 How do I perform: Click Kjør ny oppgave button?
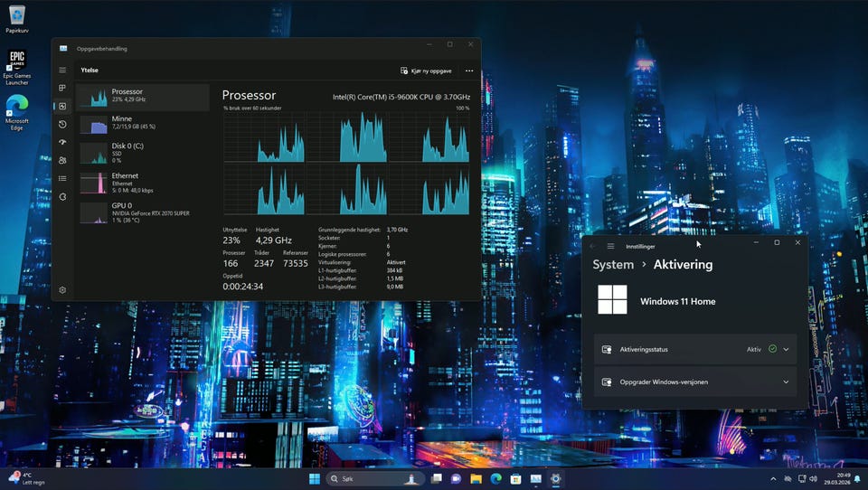[x=426, y=71]
